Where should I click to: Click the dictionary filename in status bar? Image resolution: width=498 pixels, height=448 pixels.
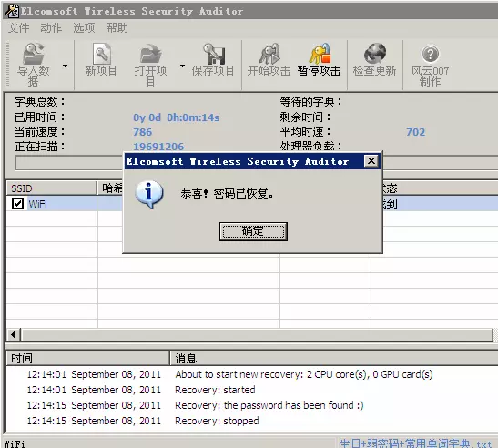click(x=415, y=443)
